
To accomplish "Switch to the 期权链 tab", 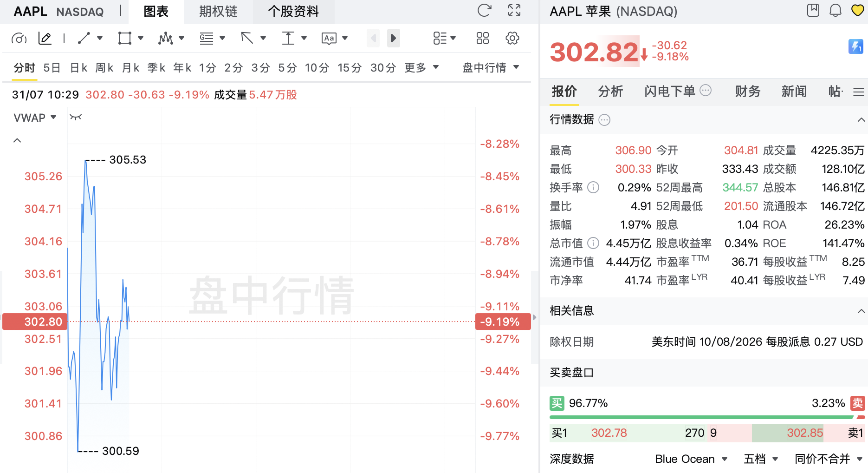I will pos(218,12).
